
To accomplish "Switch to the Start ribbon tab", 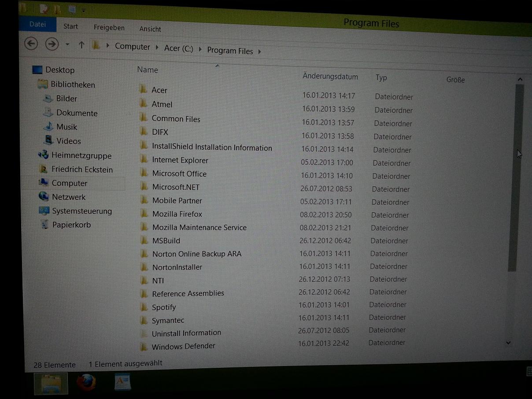I will [x=70, y=26].
